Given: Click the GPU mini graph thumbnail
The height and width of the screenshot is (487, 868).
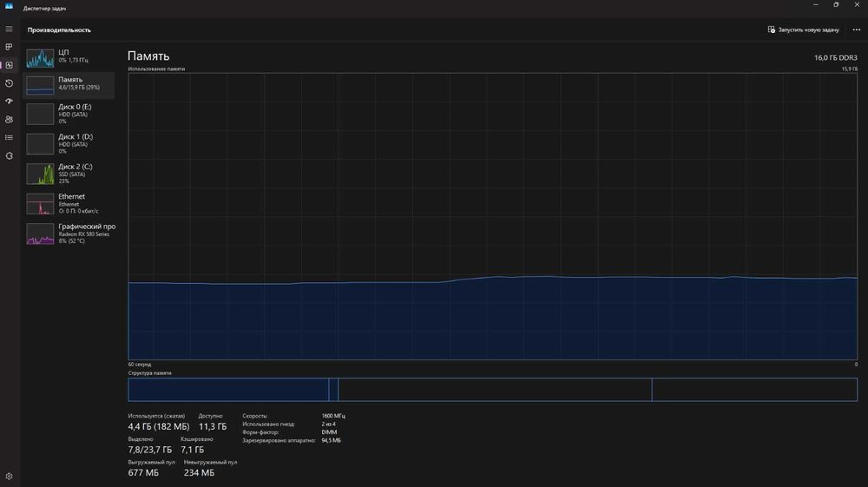Looking at the screenshot, I should pos(41,234).
